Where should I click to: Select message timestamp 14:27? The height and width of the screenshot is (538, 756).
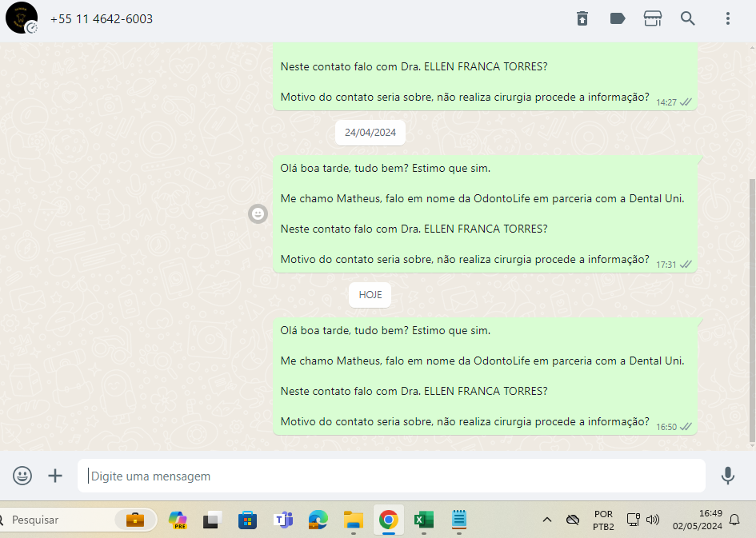tap(666, 102)
